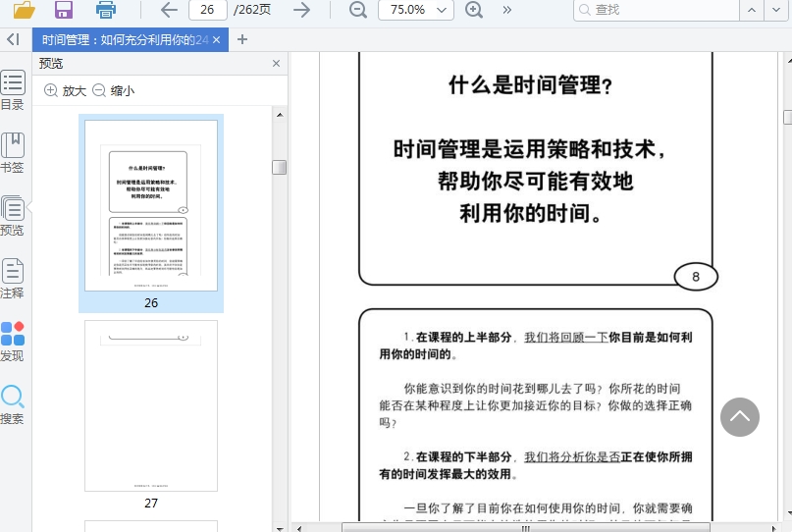Select the page 27 thumbnail

tap(151, 406)
